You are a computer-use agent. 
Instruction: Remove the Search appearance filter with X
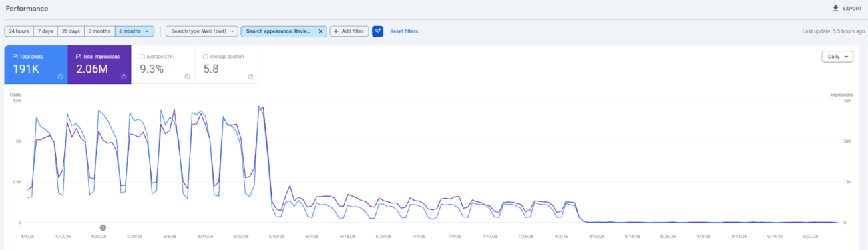tap(320, 31)
